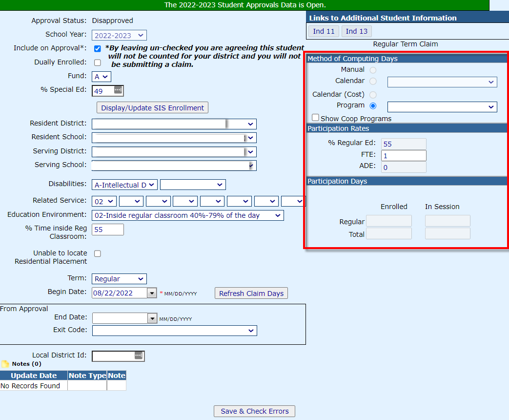Open the dropdown next to Program radio
The image size is (509, 420).
pos(442,107)
